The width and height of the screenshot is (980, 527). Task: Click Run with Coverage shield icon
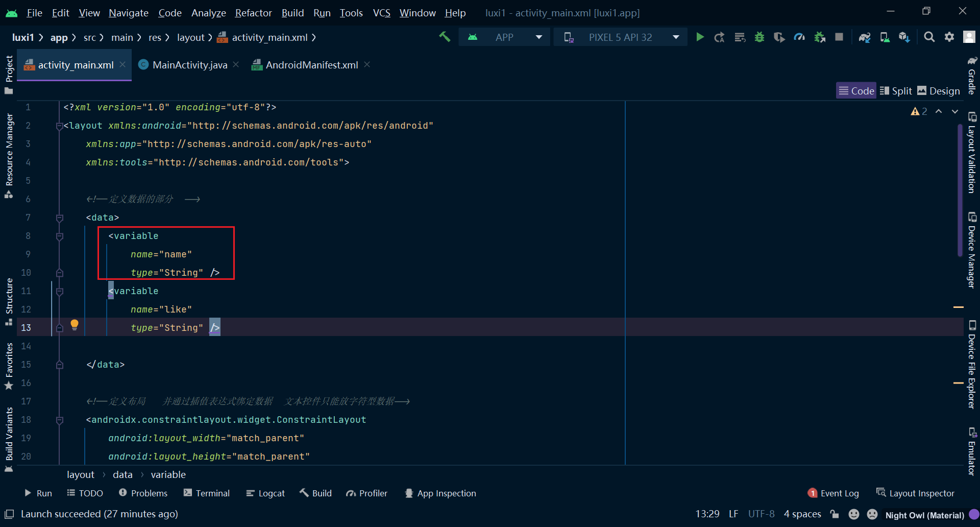pos(779,37)
